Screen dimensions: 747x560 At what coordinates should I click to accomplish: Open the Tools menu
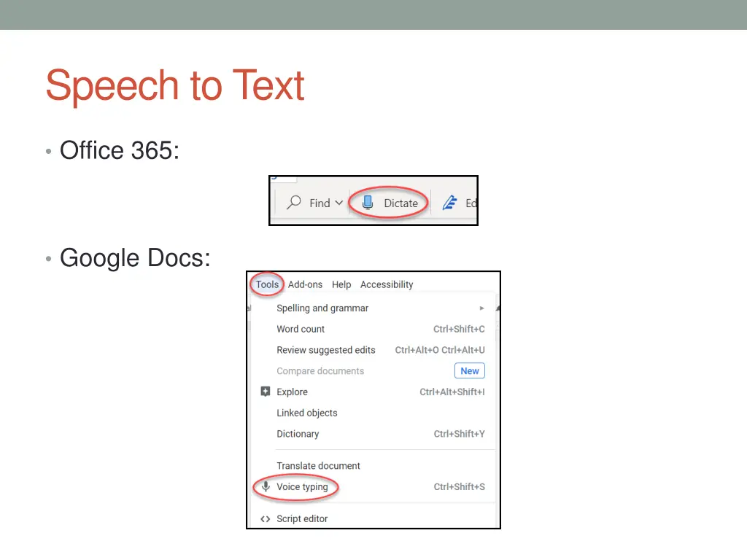point(267,284)
